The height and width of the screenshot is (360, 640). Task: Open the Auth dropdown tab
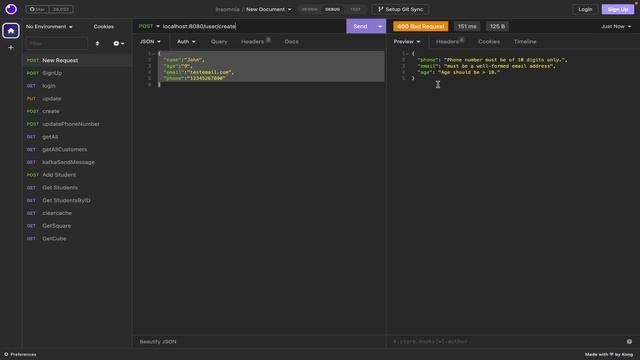(x=186, y=42)
